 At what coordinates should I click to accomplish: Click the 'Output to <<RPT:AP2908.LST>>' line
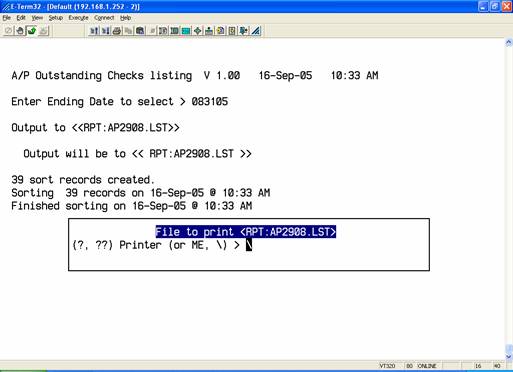click(x=95, y=128)
